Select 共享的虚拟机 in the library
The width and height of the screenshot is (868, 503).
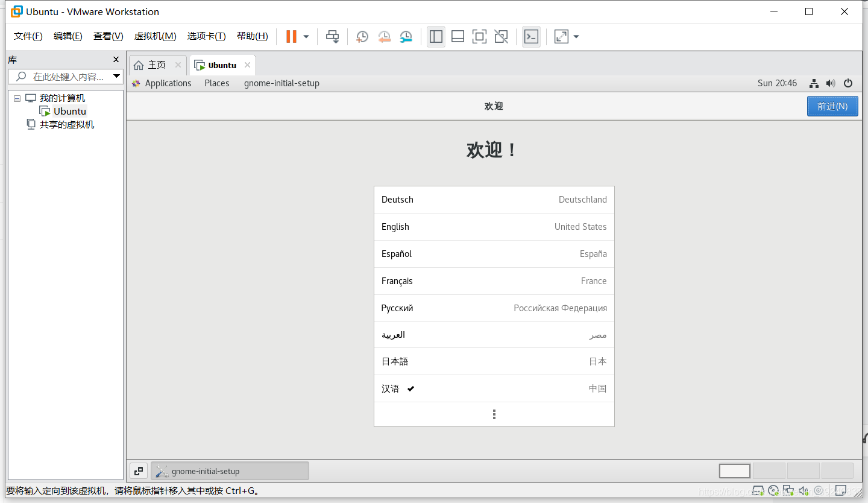tap(67, 125)
